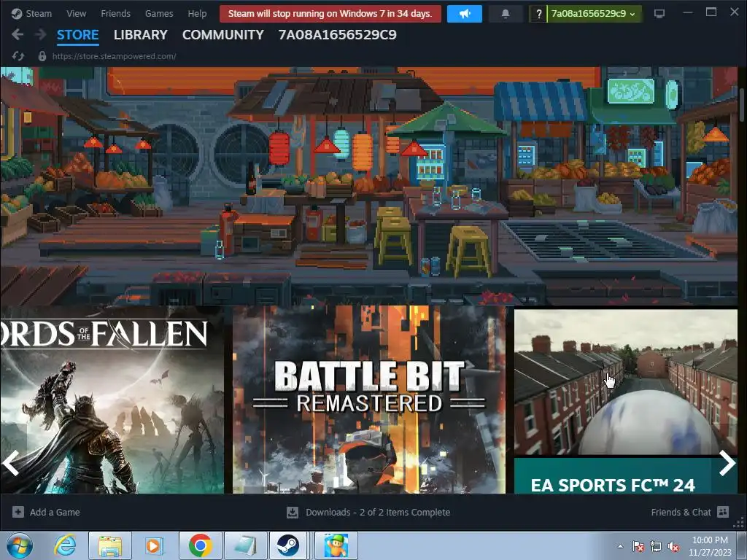Screen dimensions: 747x560
Task: Switch to the Steam taskbar button
Action: point(288,545)
